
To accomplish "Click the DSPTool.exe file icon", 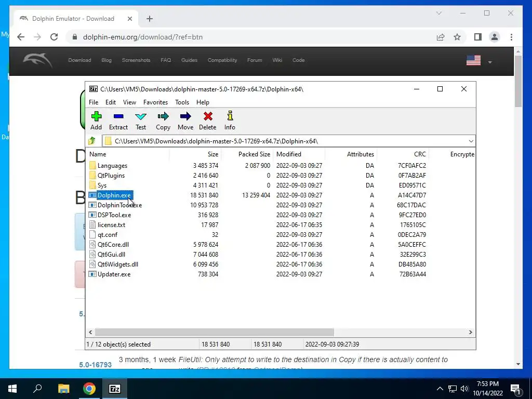I will [92, 215].
